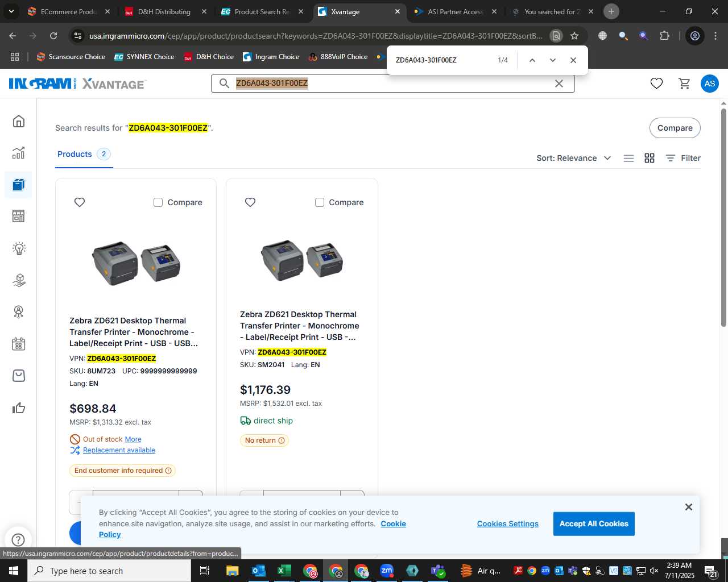Image resolution: width=728 pixels, height=582 pixels.
Task: Open the calendar icon in sidebar
Action: pos(19,344)
